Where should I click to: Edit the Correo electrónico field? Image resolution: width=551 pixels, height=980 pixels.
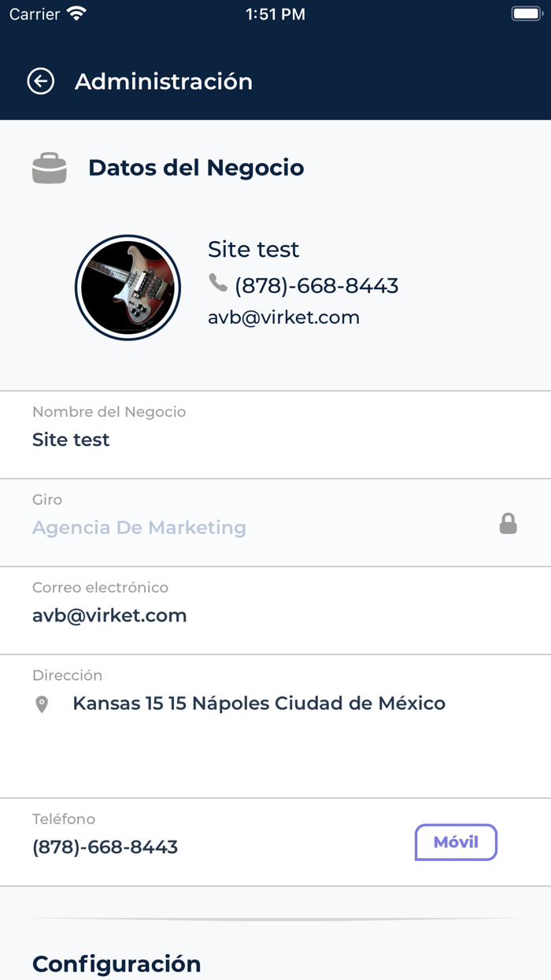275,611
